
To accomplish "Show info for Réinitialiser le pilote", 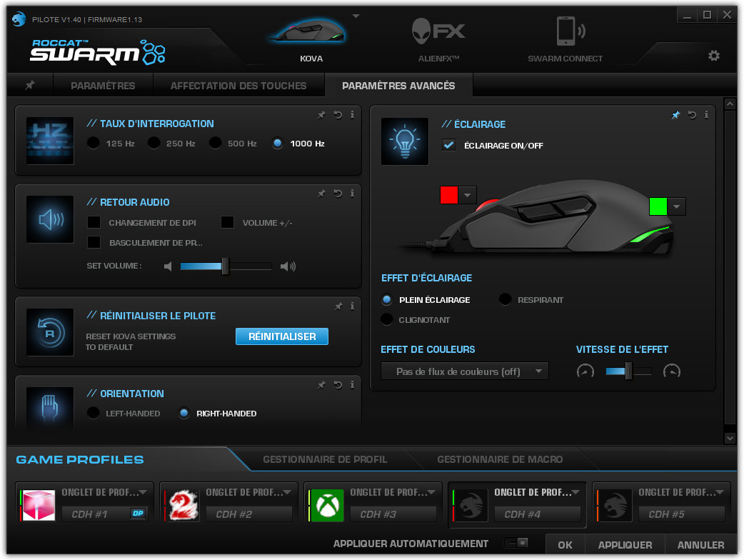I will pos(352,306).
